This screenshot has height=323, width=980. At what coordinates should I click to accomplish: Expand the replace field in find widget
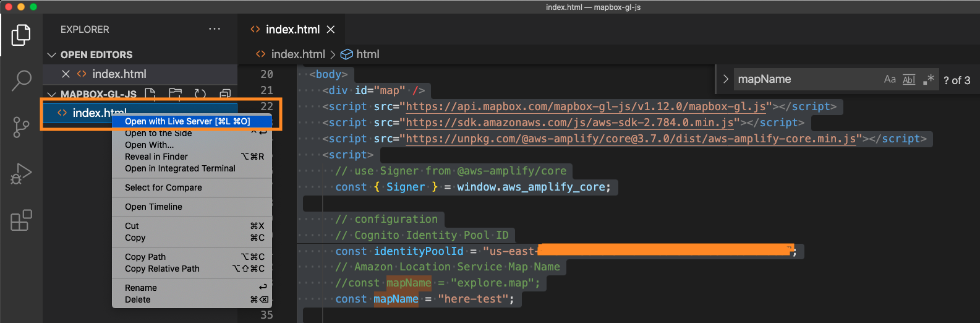(726, 79)
